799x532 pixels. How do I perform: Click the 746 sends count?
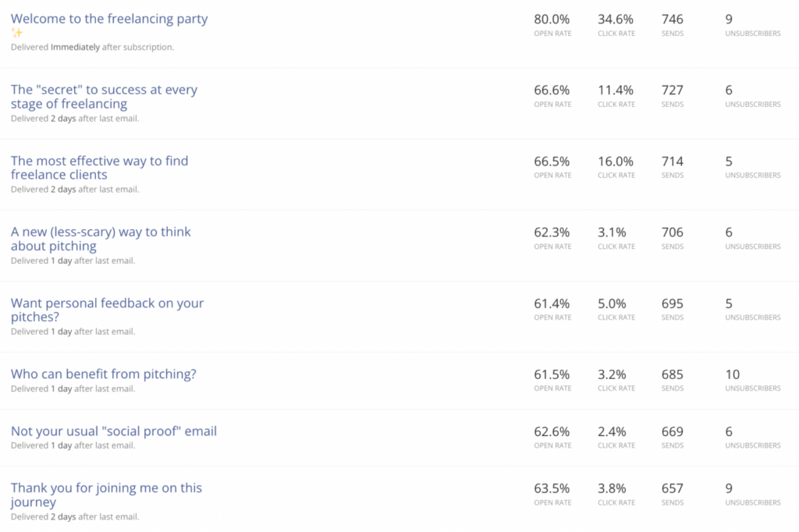(x=672, y=20)
